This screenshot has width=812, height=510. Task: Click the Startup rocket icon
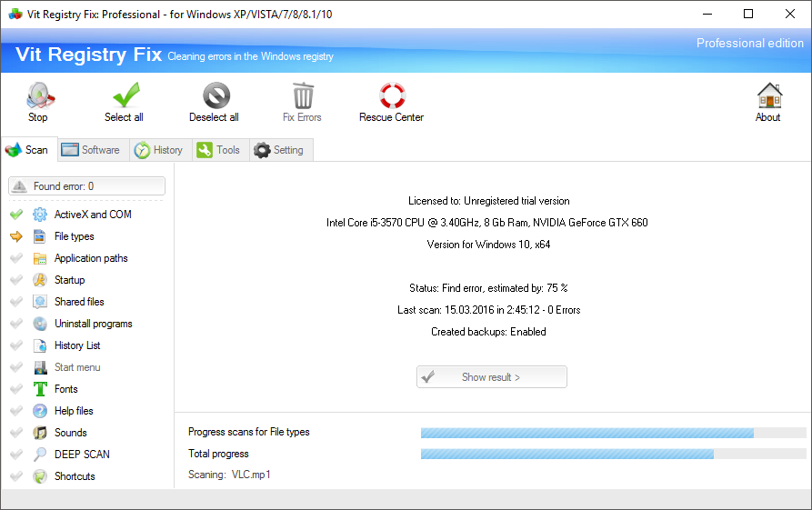(x=40, y=280)
